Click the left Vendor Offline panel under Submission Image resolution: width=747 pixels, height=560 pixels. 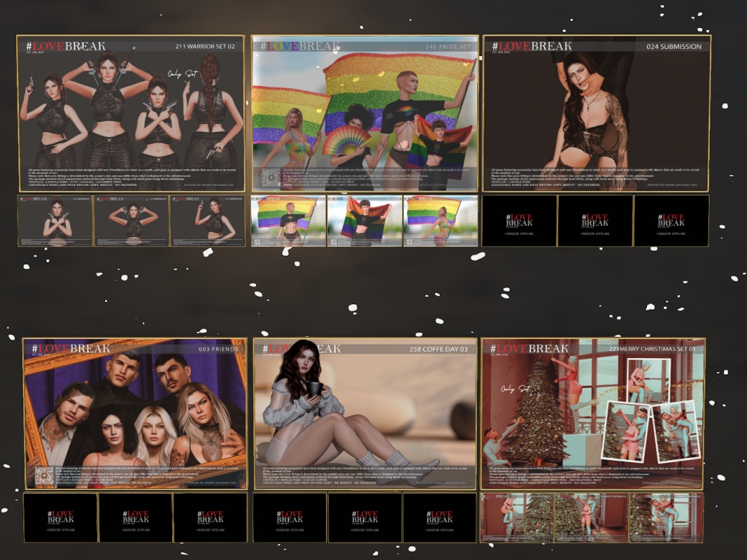pos(519,221)
